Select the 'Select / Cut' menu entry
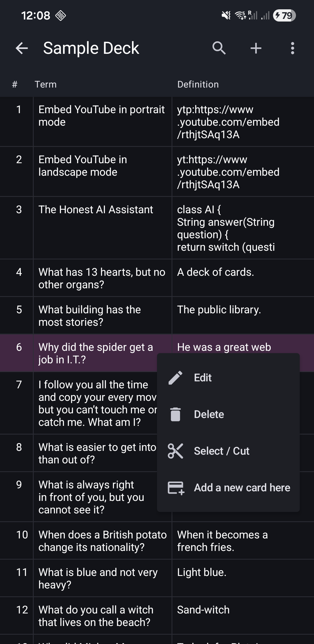Screen dimensions: 314x644 coord(222,451)
